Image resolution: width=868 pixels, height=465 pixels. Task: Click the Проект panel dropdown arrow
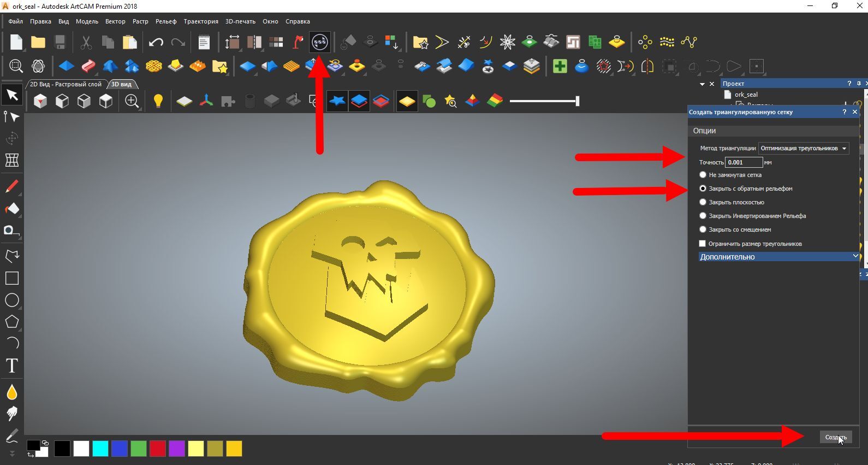click(702, 84)
